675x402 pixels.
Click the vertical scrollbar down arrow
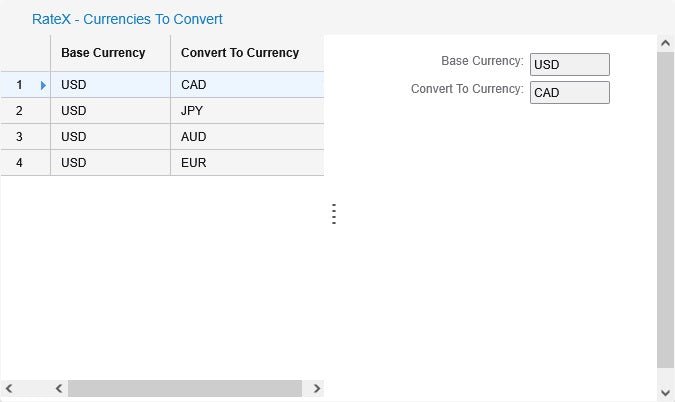click(x=666, y=391)
